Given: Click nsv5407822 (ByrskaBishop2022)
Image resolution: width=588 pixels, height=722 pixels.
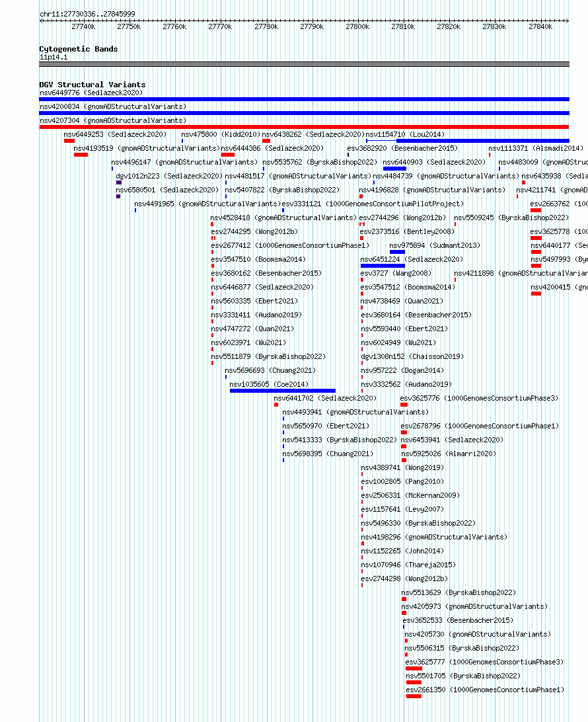Looking at the screenshot, I should pos(282,189).
